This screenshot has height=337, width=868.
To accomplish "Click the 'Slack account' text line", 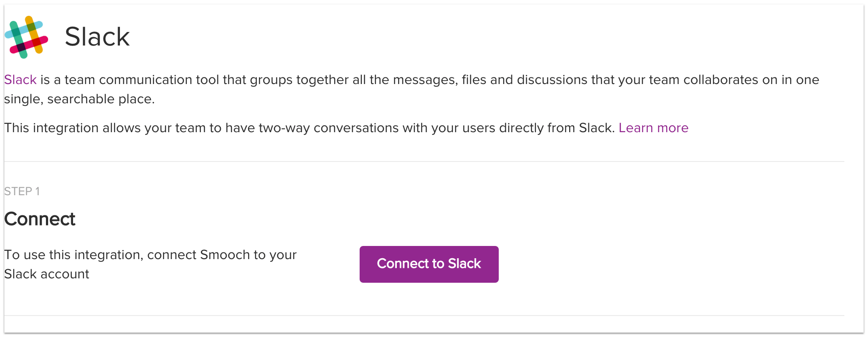I will point(46,274).
